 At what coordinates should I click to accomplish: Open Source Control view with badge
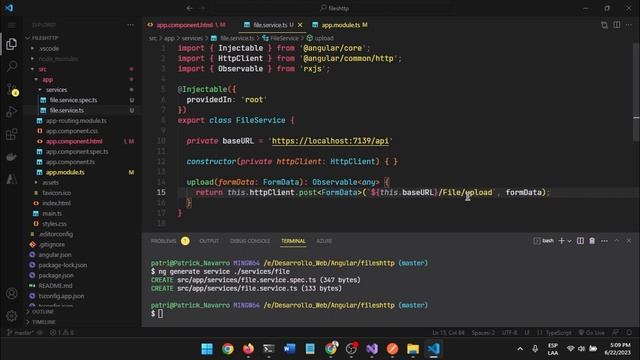point(11,89)
